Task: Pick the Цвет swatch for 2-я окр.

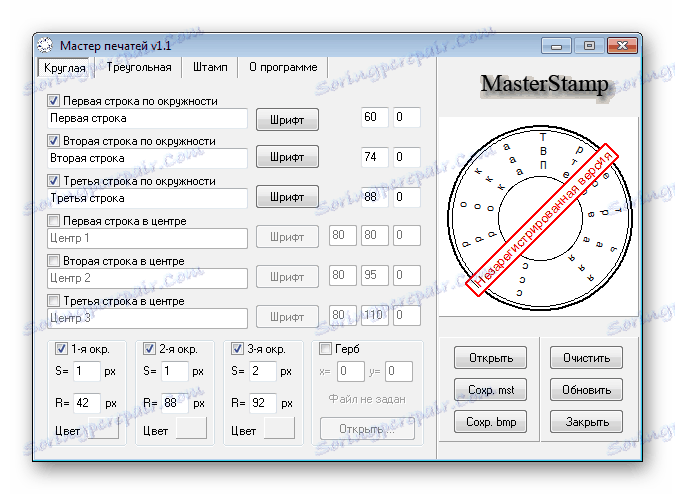Action: click(x=191, y=428)
